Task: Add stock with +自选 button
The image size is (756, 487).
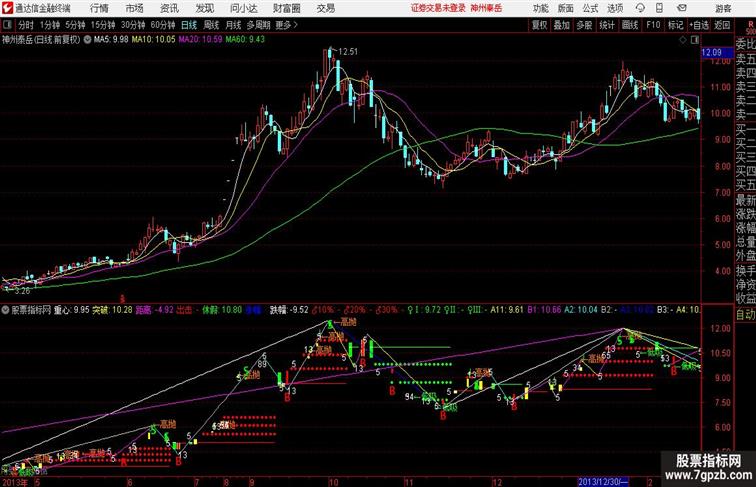Action: tap(699, 25)
